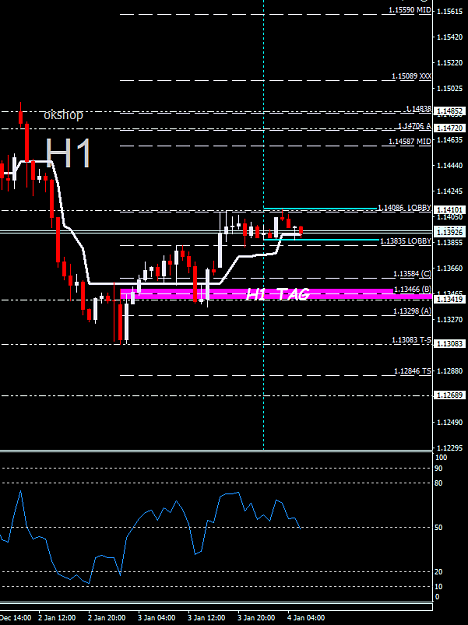Viewport: 468px width, 625px height.
Task: Select the 1.13083 T-S level label
Action: (x=411, y=340)
